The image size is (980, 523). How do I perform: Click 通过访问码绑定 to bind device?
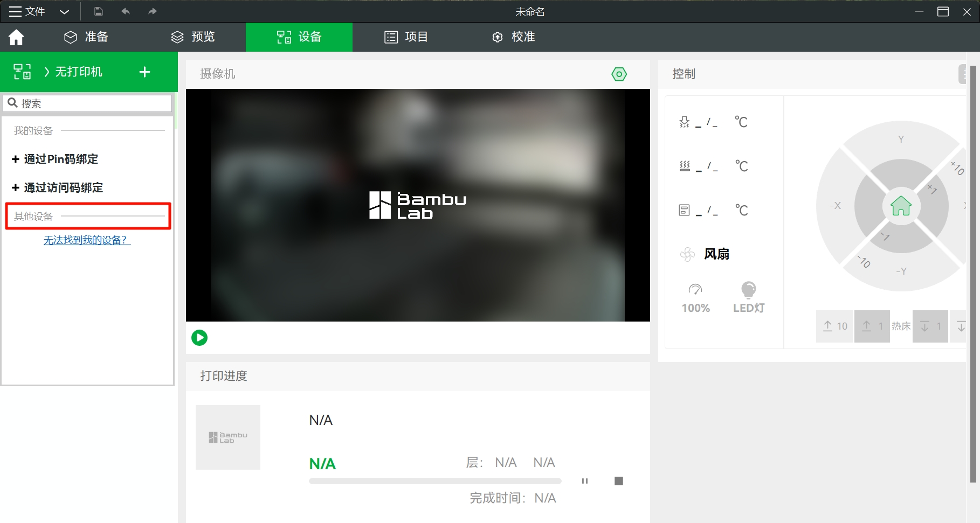[x=57, y=187]
